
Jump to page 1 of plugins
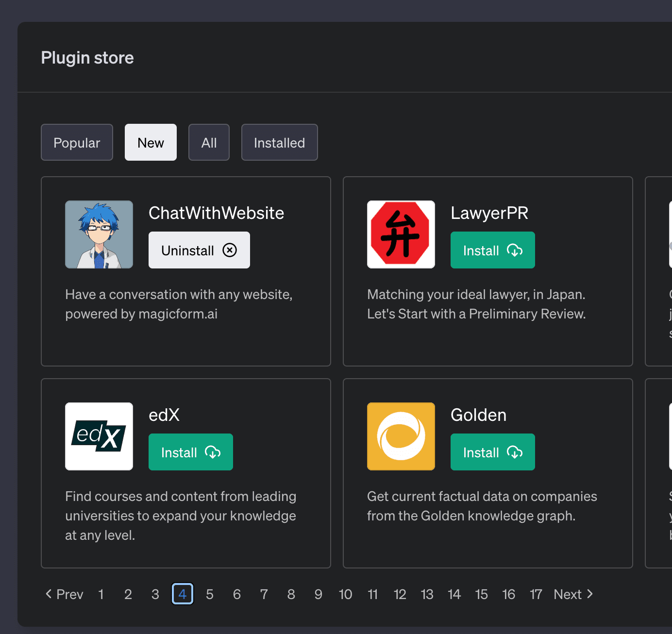click(101, 594)
